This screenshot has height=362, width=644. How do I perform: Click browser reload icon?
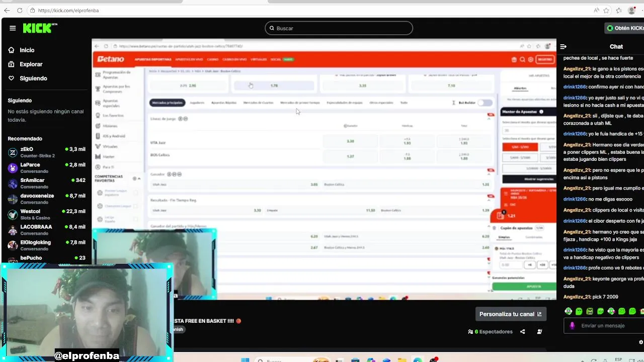coord(20,10)
